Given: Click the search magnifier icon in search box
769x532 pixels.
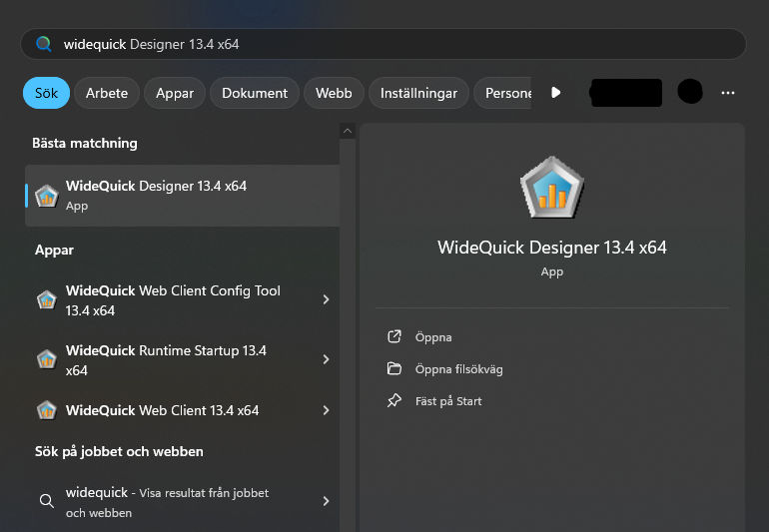Looking at the screenshot, I should [x=44, y=44].
